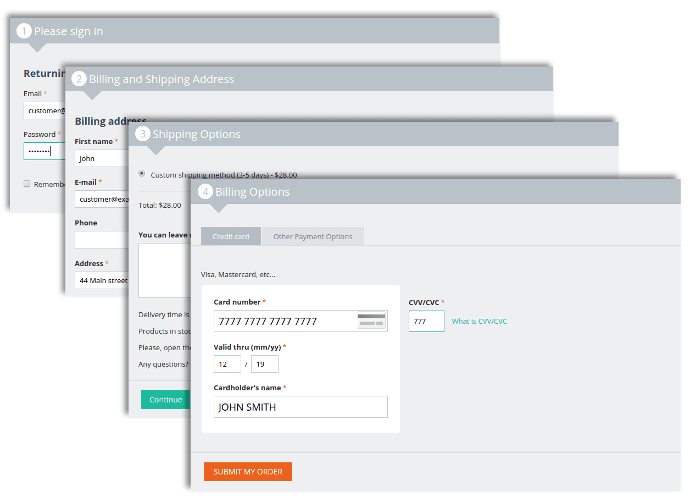This screenshot has width=690, height=503.
Task: Click the credit card icon in card number field
Action: (x=371, y=321)
